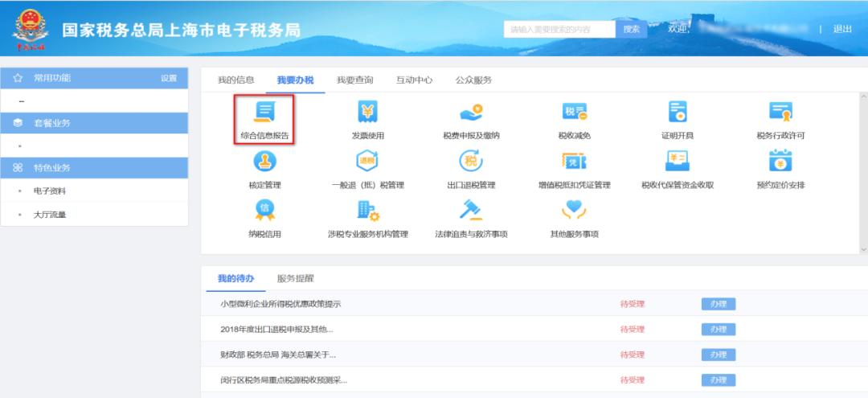The image size is (868, 398).
Task: Click 办理 for 小型微利企业所得税优惠政策提示
Action: 719,304
